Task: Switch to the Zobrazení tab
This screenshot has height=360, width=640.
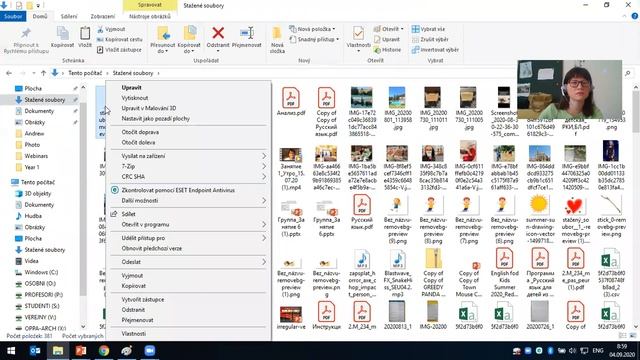Action: (102, 16)
